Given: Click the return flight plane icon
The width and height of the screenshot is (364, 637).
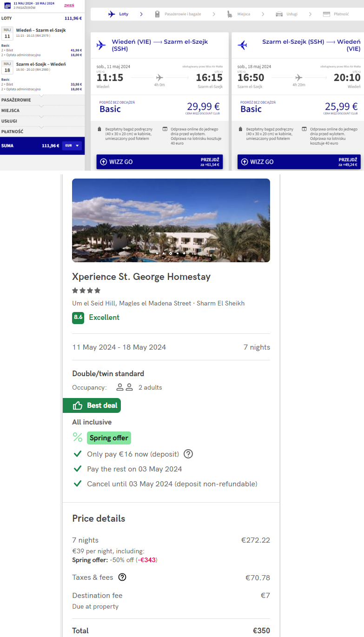Looking at the screenshot, I should [242, 45].
